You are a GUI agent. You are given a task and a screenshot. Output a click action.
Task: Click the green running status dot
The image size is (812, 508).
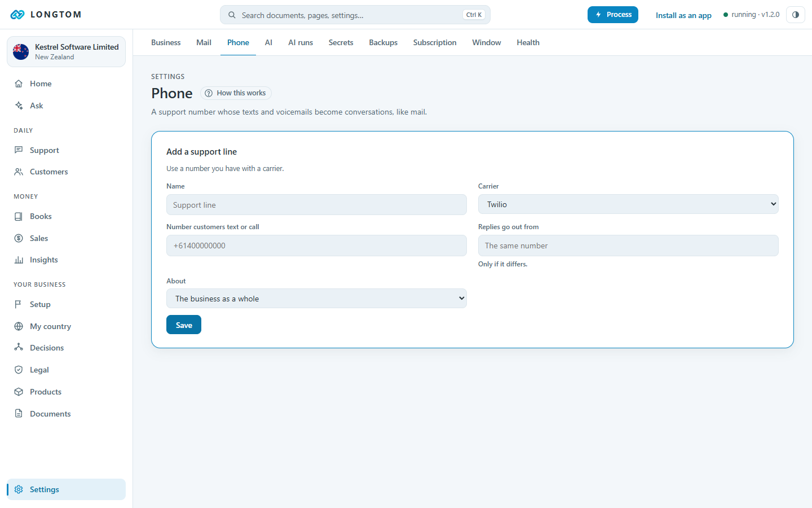pos(726,15)
